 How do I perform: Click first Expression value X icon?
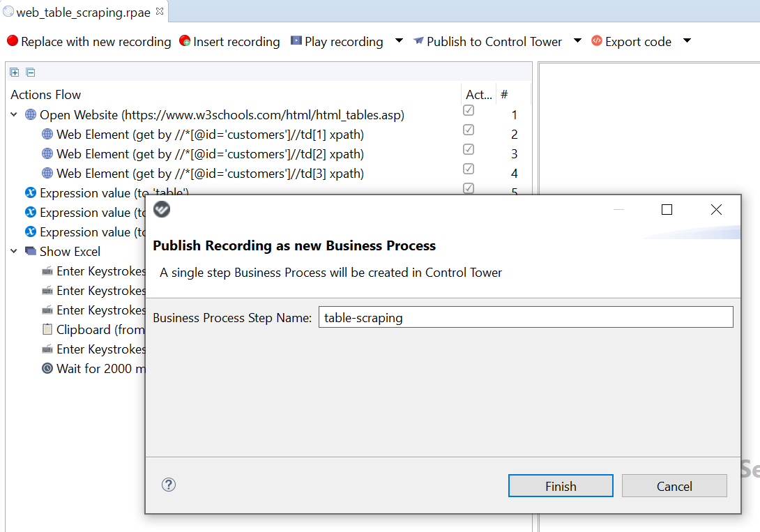[x=31, y=193]
